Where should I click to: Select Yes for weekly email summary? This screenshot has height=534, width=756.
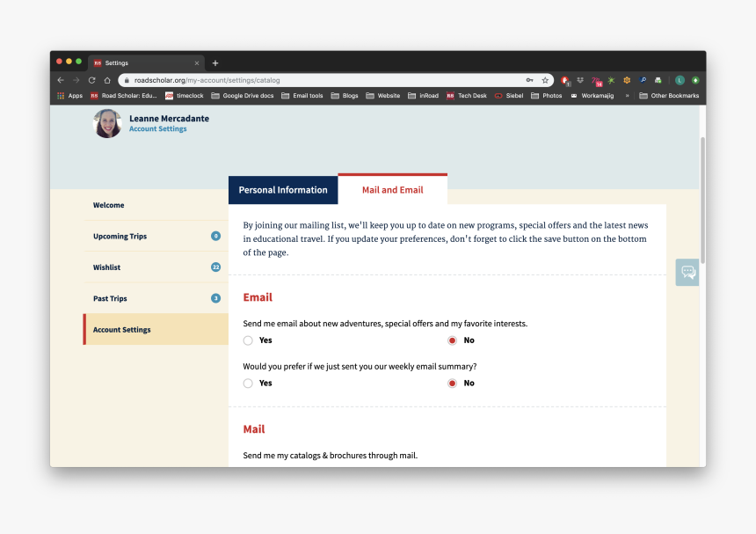[x=248, y=384]
